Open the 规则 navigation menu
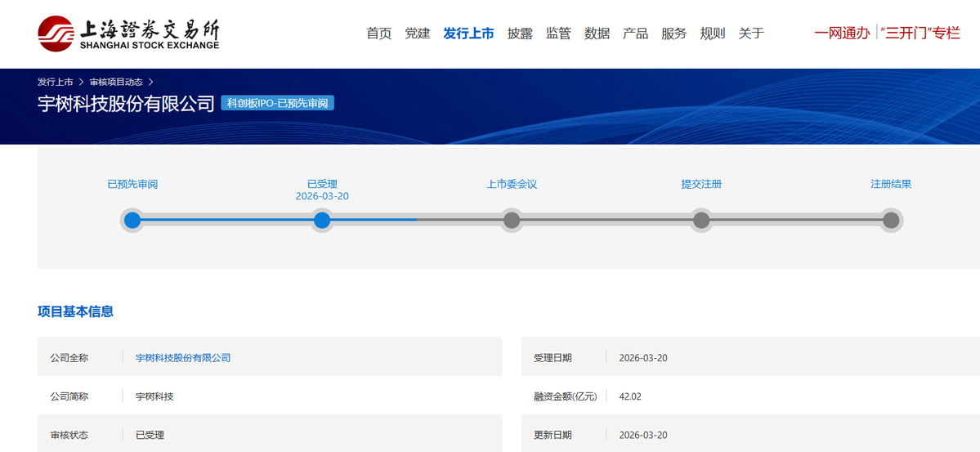980x452 pixels. [713, 34]
